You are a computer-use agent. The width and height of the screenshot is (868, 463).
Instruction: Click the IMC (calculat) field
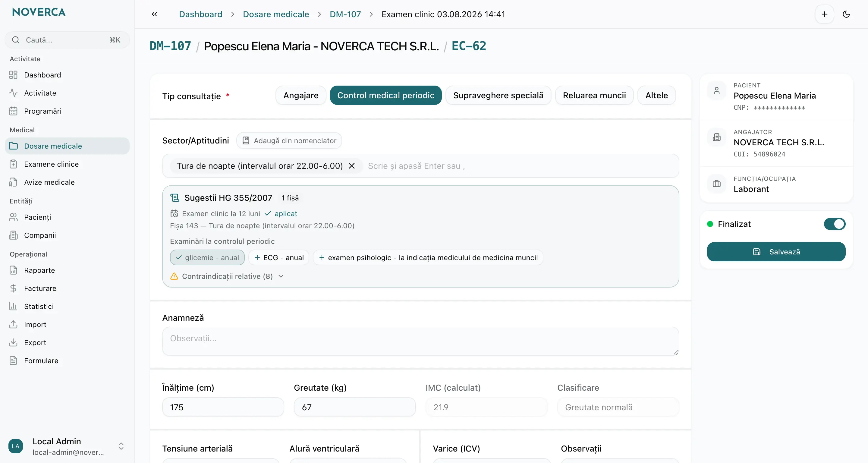(x=486, y=407)
